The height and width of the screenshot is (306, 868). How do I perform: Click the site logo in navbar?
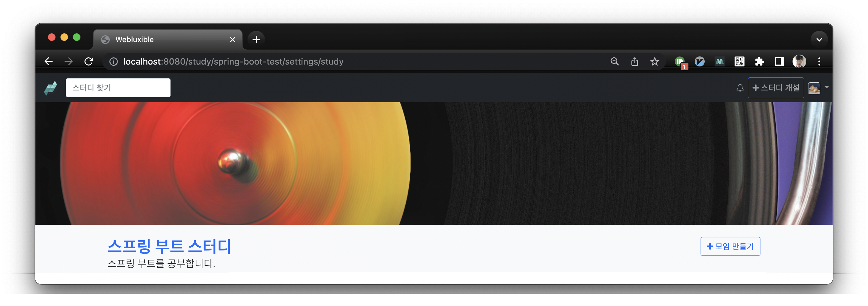51,88
